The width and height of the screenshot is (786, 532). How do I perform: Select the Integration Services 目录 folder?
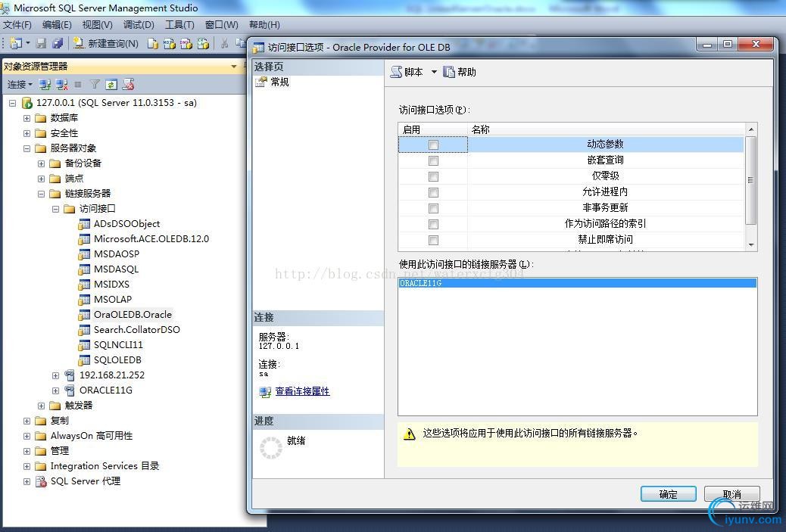(x=104, y=466)
